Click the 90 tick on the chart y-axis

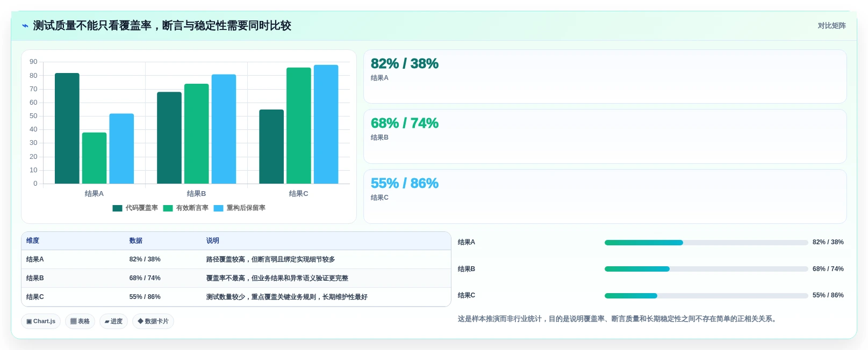pos(33,62)
